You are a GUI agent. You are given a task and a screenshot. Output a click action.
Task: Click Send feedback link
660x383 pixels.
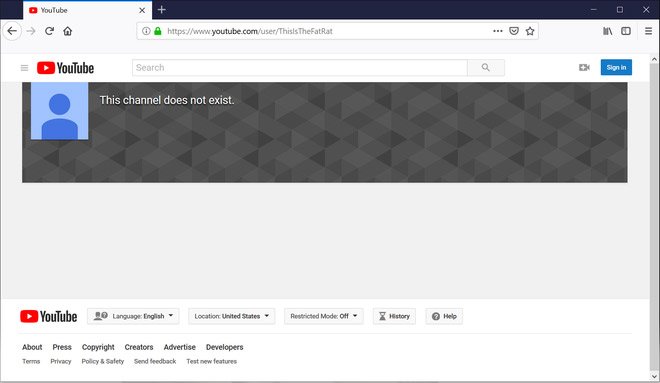[155, 361]
